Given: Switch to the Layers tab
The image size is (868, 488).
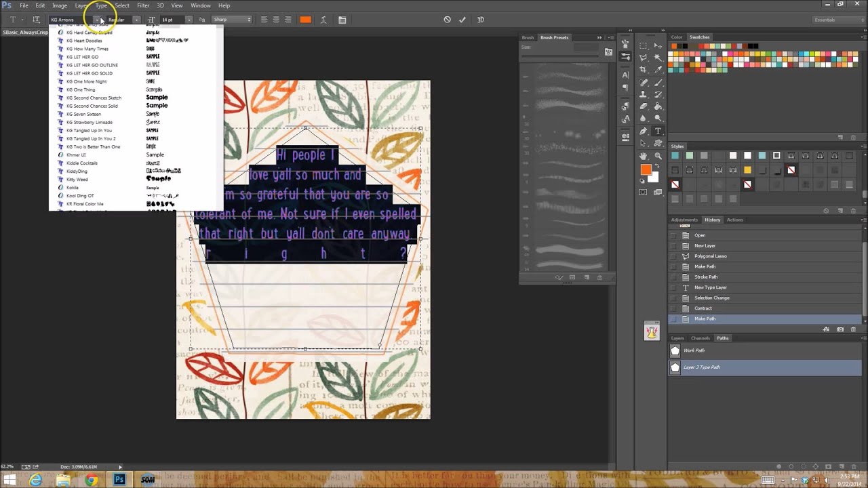Looking at the screenshot, I should (x=677, y=338).
